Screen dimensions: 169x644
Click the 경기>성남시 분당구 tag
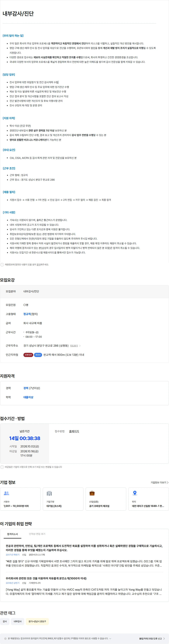(37, 621)
